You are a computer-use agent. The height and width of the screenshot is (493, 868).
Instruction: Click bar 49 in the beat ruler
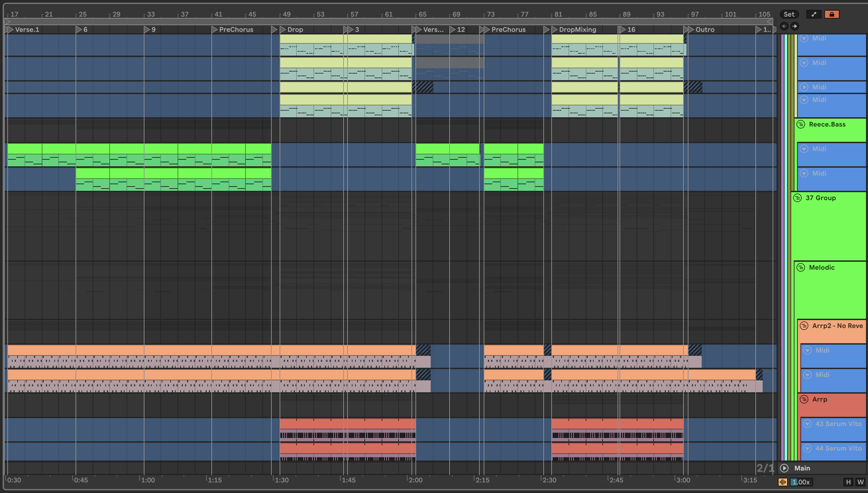pos(286,14)
